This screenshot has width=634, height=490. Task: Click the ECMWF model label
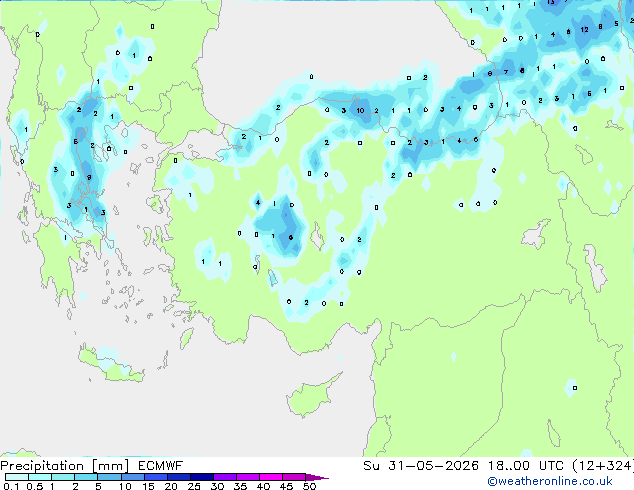click(x=161, y=466)
